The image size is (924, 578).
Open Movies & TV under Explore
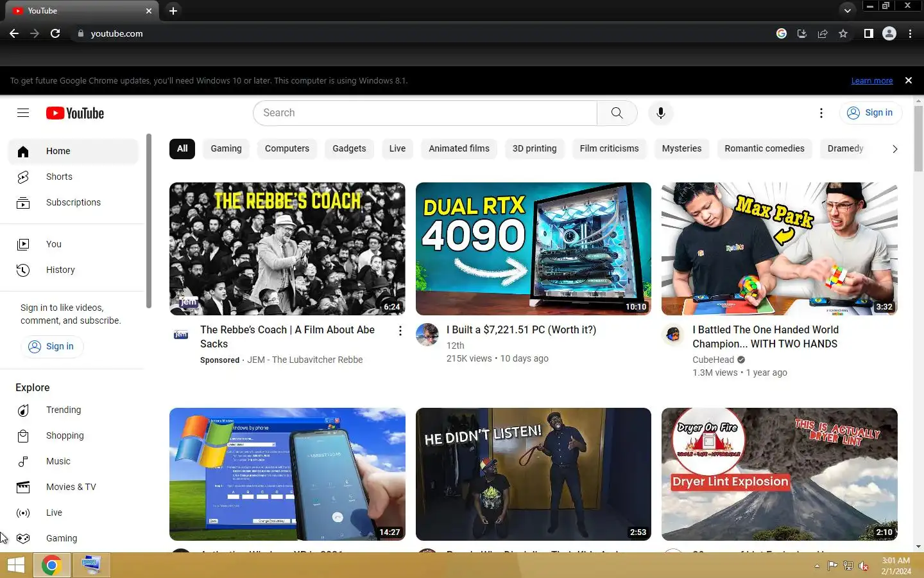pos(73,487)
